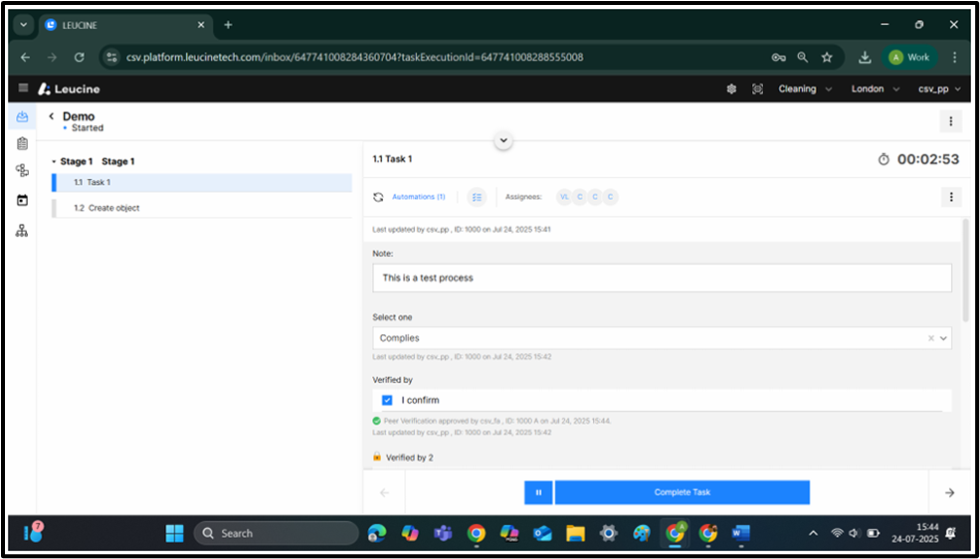Click the hierarchy org-chart sidebar icon
Screen dimensions: 980x559
22,231
